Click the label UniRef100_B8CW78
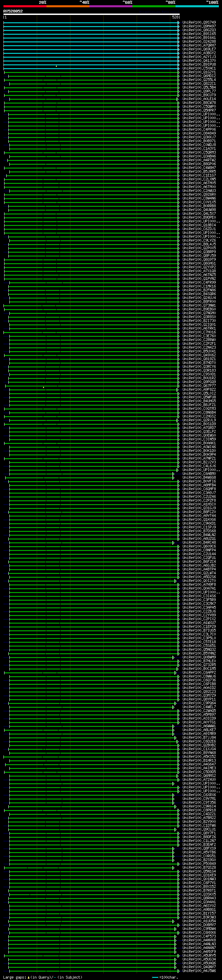This screenshot has width=222, height=980. coord(199,103)
